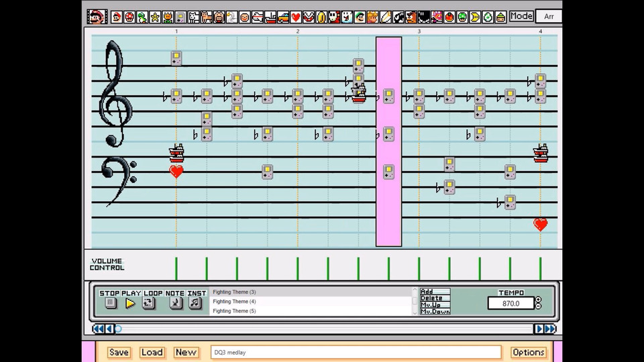Select the Yoshi instrument
The width and height of the screenshot is (644, 362).
pyautogui.click(x=142, y=17)
